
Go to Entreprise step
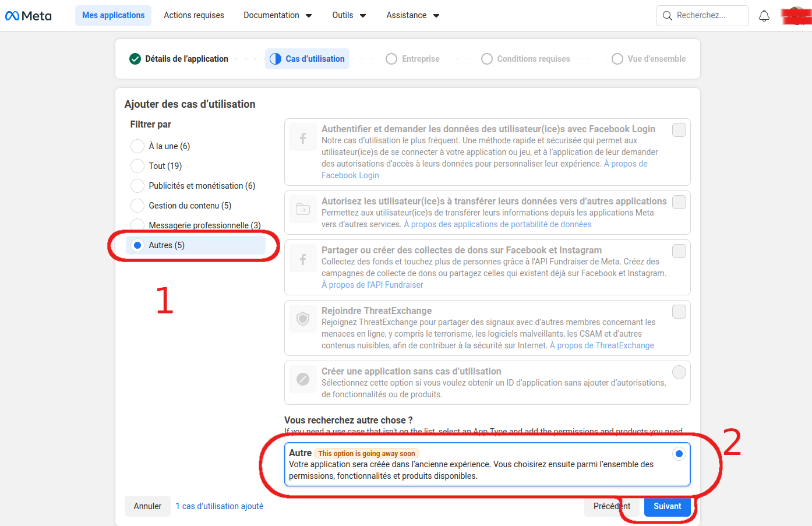[413, 59]
